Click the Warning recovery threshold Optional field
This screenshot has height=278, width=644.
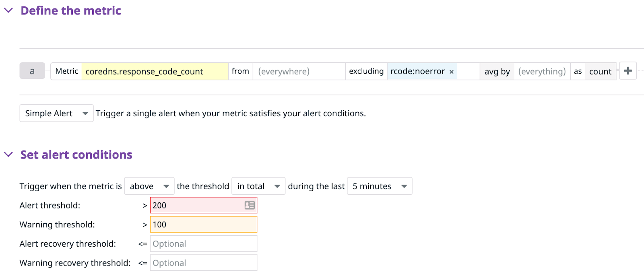[204, 263]
